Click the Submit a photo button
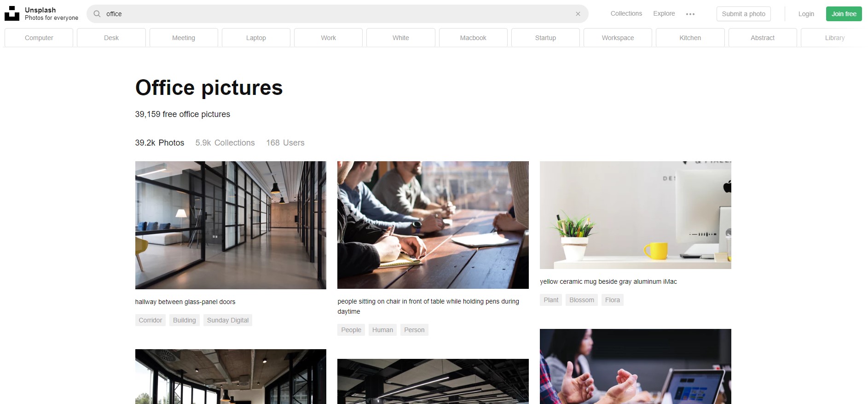This screenshot has width=868, height=404. pos(743,14)
